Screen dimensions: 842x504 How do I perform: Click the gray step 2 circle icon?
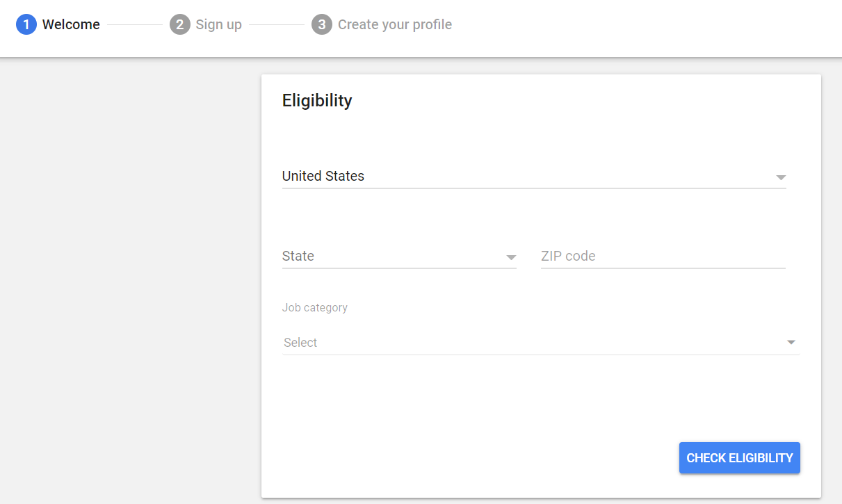tap(179, 25)
